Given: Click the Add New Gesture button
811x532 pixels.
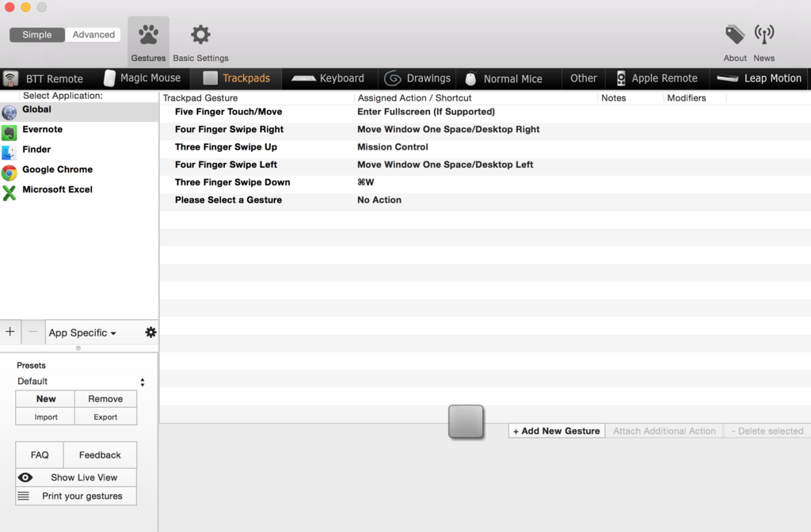Looking at the screenshot, I should [557, 431].
